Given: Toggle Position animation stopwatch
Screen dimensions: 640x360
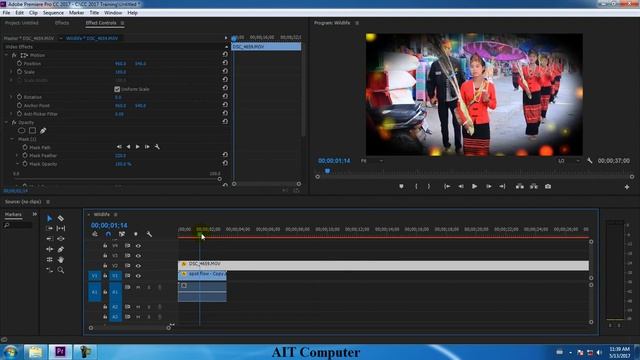Looking at the screenshot, I should [19, 64].
